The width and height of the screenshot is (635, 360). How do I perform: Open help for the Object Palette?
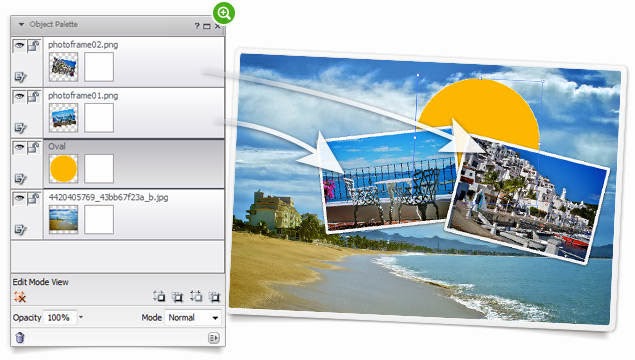click(x=197, y=26)
